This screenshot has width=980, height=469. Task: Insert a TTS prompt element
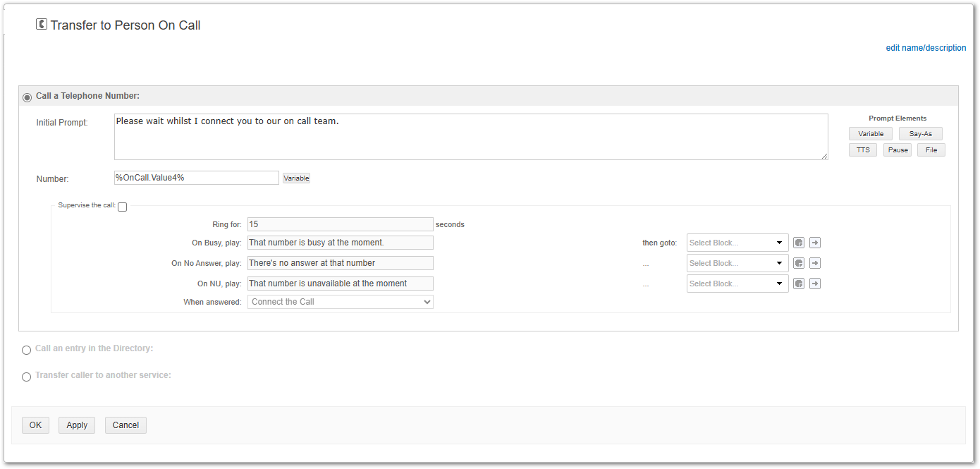pyautogui.click(x=863, y=150)
